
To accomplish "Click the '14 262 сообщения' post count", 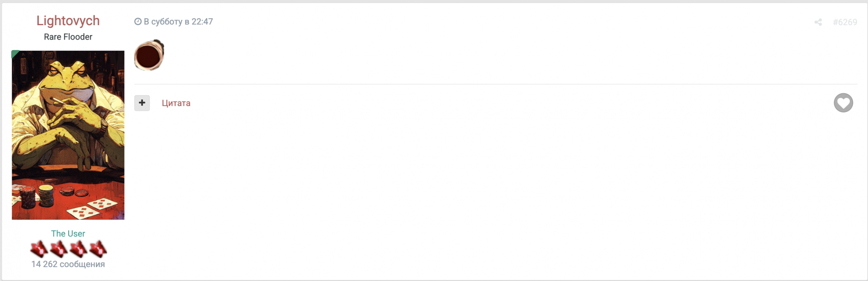I will point(68,264).
